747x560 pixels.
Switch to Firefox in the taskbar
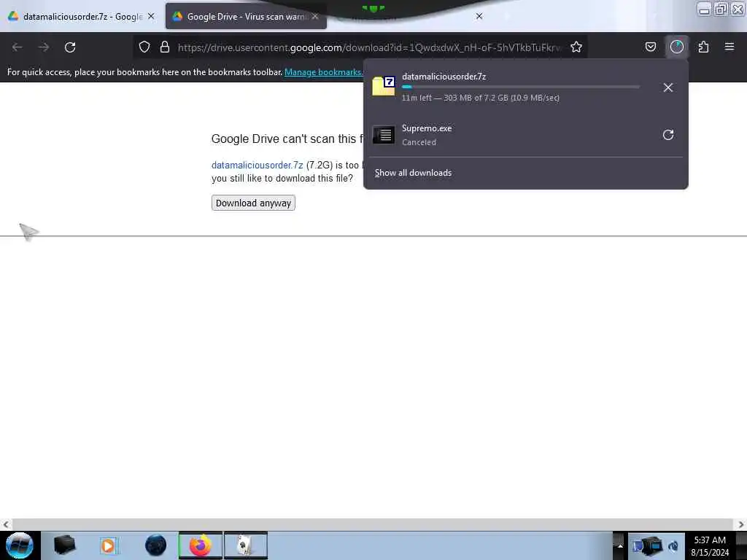201,545
